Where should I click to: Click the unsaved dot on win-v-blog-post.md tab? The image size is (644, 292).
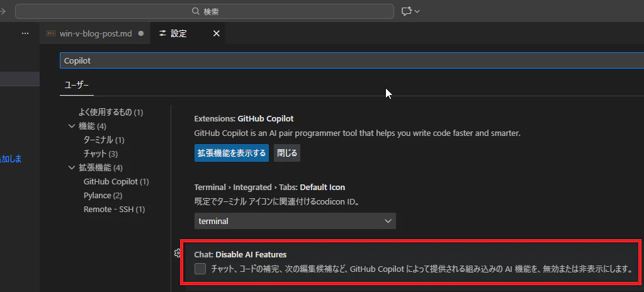point(141,34)
